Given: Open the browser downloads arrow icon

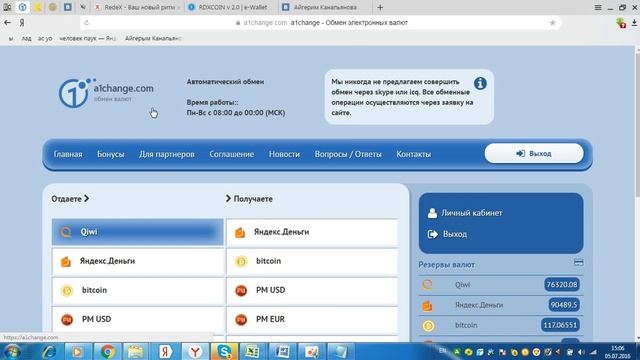Looking at the screenshot, I should [x=635, y=23].
